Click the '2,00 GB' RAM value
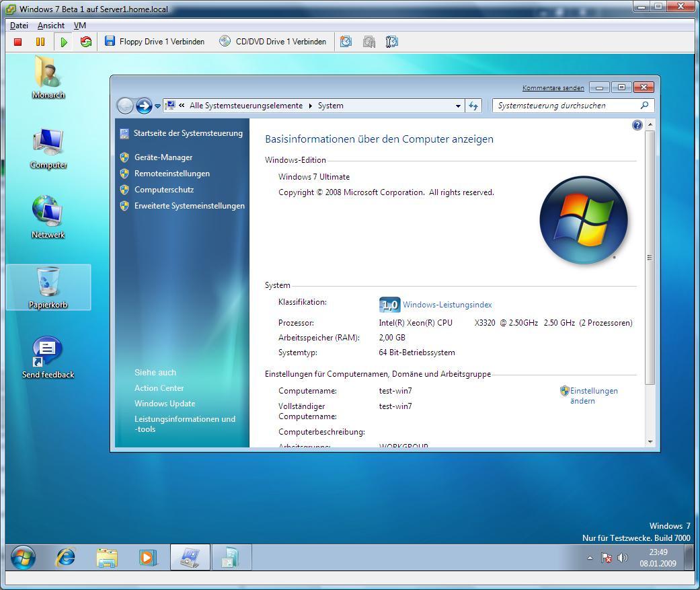 tap(392, 338)
